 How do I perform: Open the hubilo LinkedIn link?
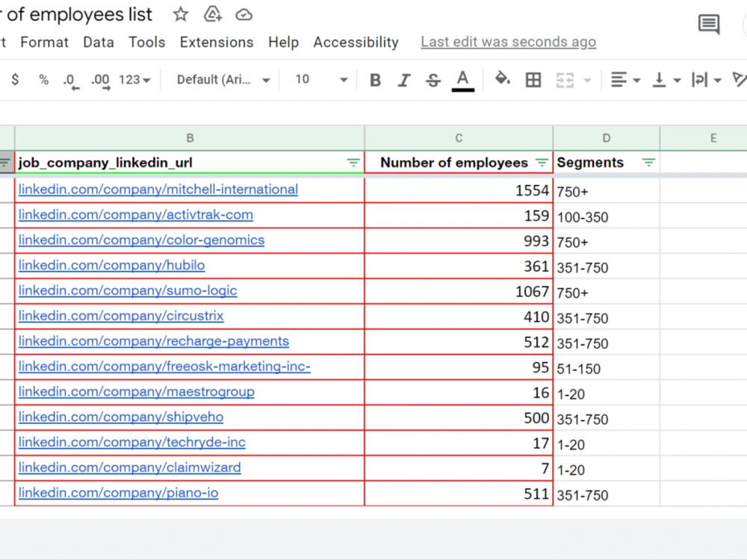coord(111,265)
